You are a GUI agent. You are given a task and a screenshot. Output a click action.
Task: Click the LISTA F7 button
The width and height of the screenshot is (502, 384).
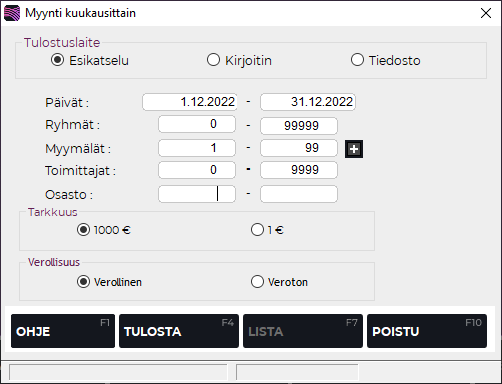pos(303,331)
